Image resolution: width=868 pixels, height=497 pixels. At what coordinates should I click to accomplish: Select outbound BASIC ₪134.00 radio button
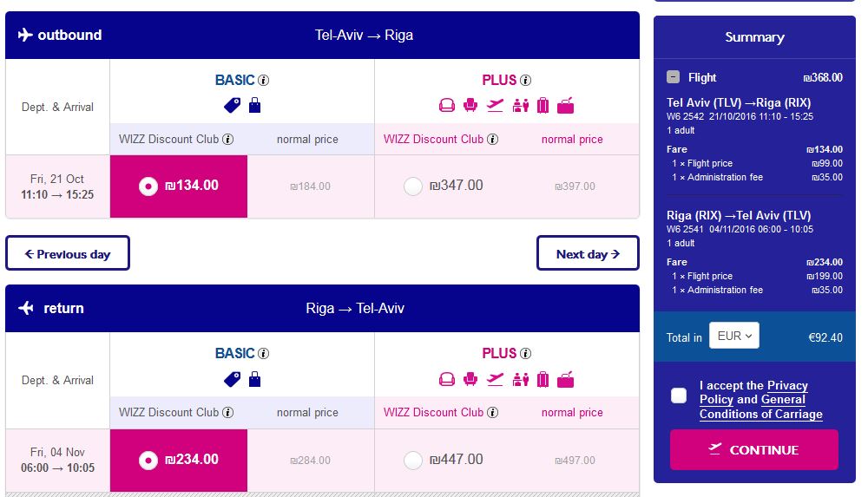[x=148, y=186]
